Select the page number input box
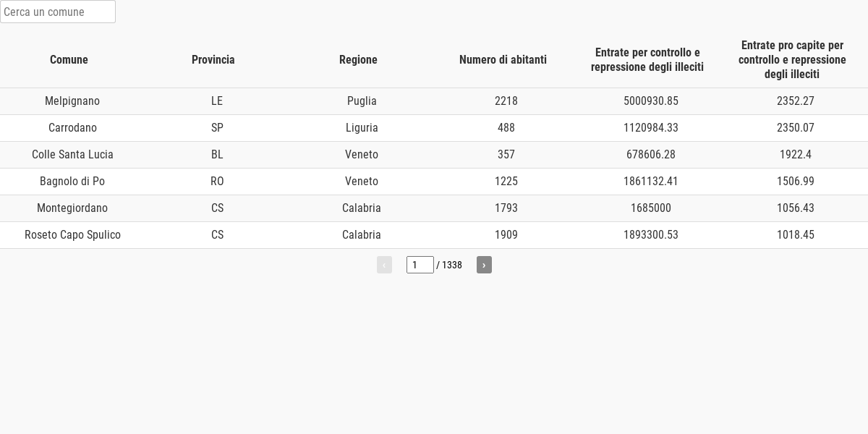Screen dimensions: 868x434 tap(420, 265)
